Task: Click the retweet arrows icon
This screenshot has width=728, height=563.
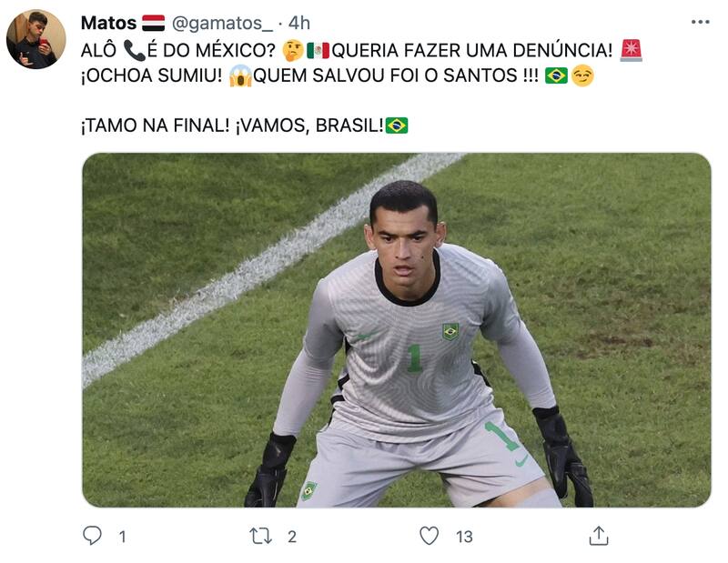Action: pos(260,536)
